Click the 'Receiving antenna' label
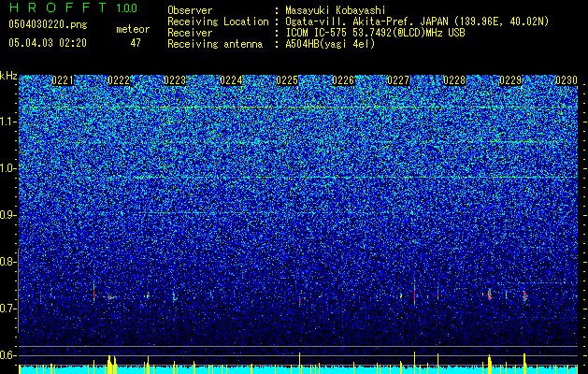Image resolution: width=588 pixels, height=374 pixels. (x=215, y=44)
